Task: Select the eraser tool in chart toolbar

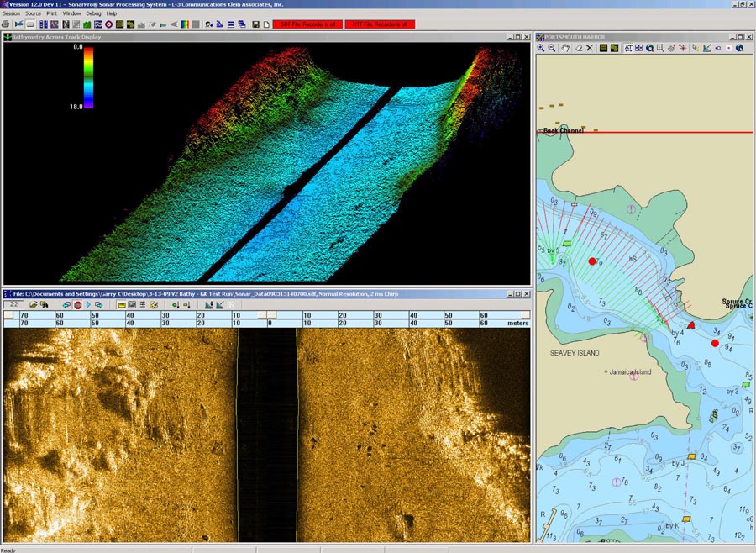Action: [579, 49]
